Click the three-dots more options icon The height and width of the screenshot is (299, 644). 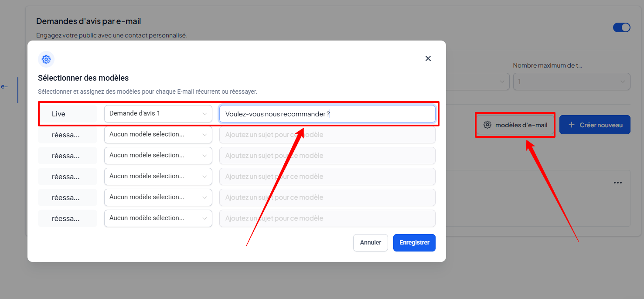point(617,183)
